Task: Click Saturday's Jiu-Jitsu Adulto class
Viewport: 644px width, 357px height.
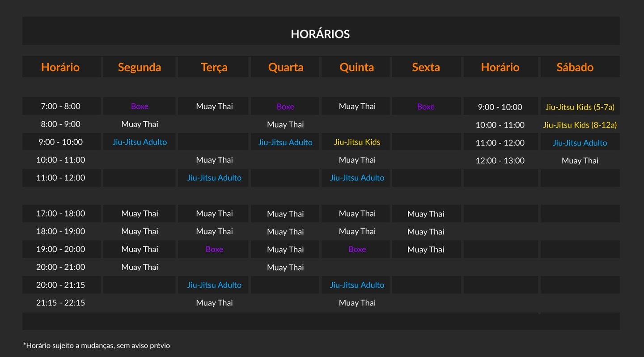Action: 580,143
